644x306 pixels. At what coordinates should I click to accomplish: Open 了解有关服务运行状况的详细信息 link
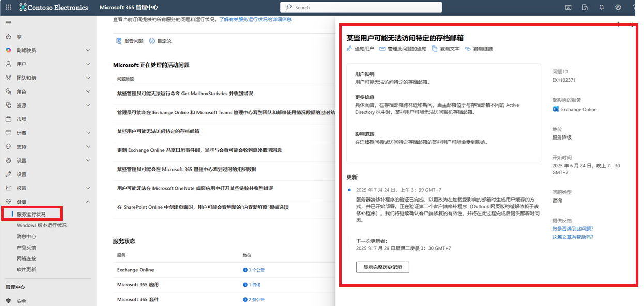pyautogui.click(x=255, y=19)
